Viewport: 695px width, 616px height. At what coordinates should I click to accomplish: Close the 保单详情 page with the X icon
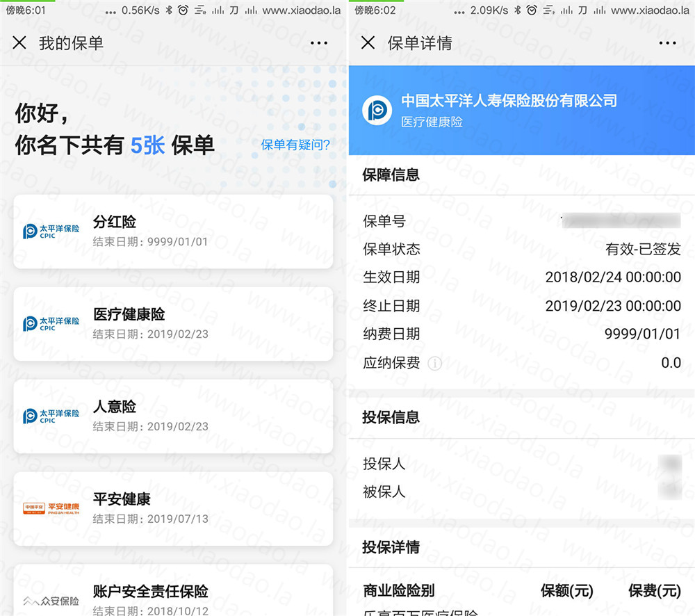[x=368, y=43]
